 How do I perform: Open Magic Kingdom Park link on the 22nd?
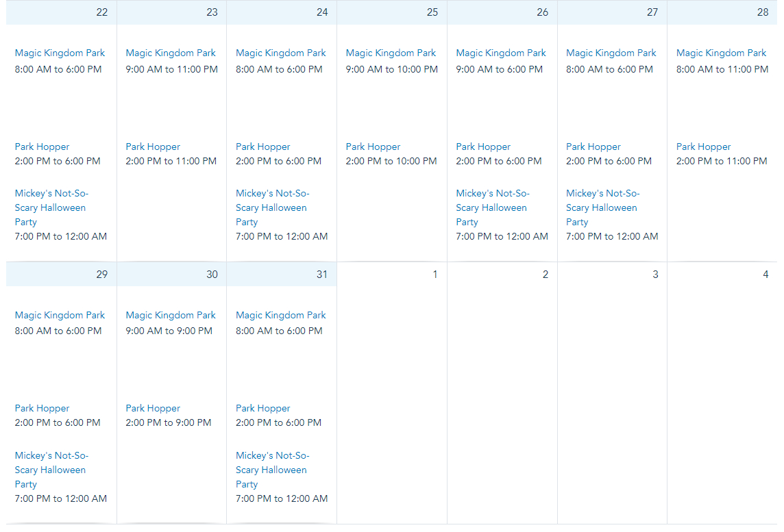(60, 53)
